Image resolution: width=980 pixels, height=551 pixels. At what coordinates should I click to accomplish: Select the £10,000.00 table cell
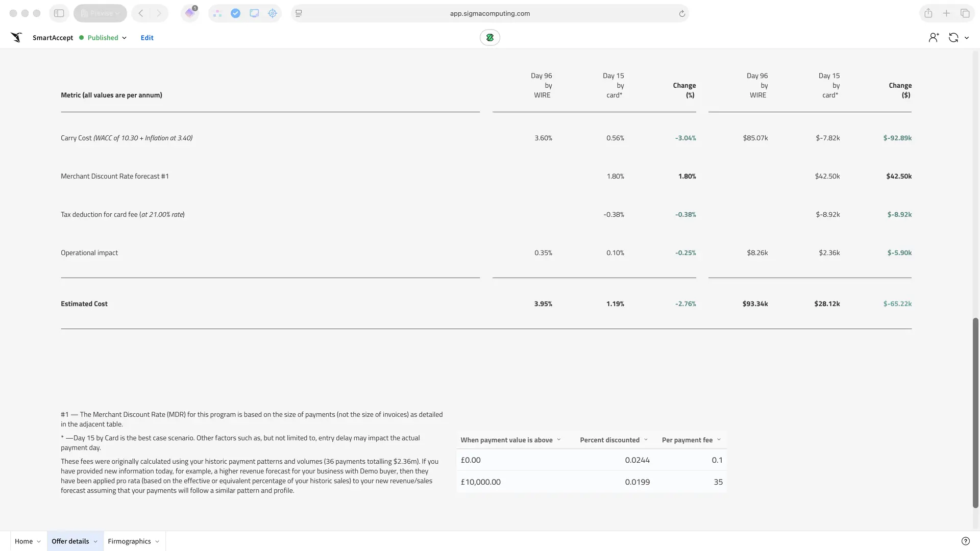[480, 482]
